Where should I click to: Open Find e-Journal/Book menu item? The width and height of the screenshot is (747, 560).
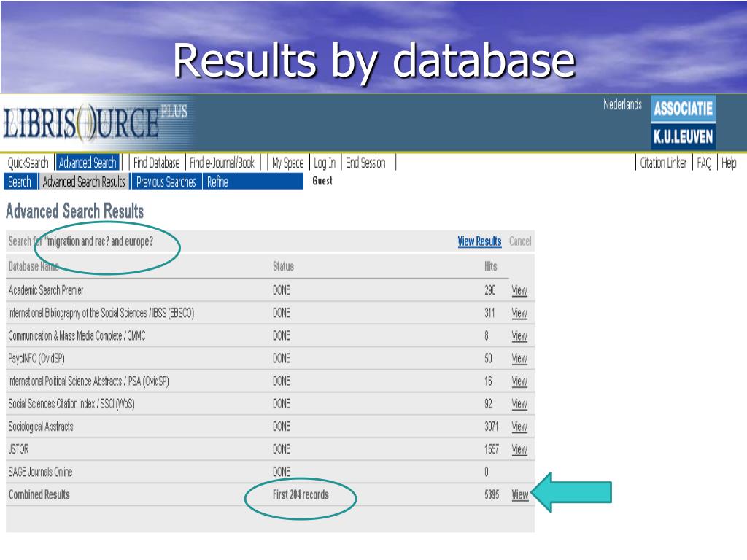pos(222,163)
